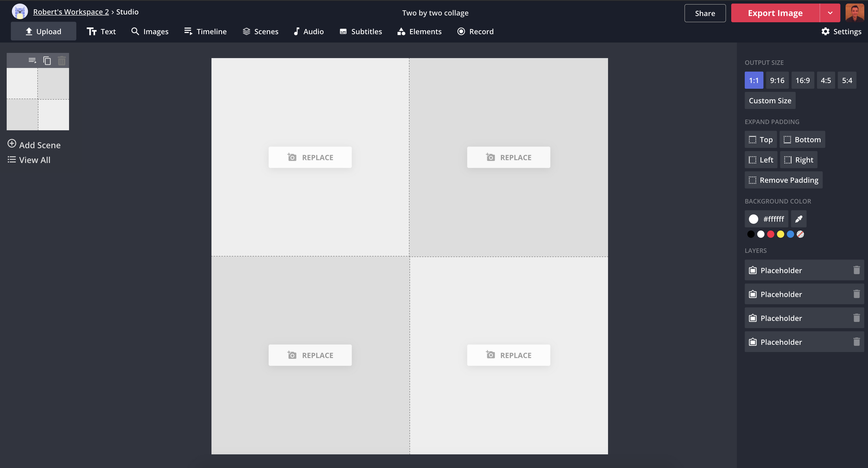This screenshot has height=468, width=868.
Task: Open the Timeline view
Action: (205, 31)
